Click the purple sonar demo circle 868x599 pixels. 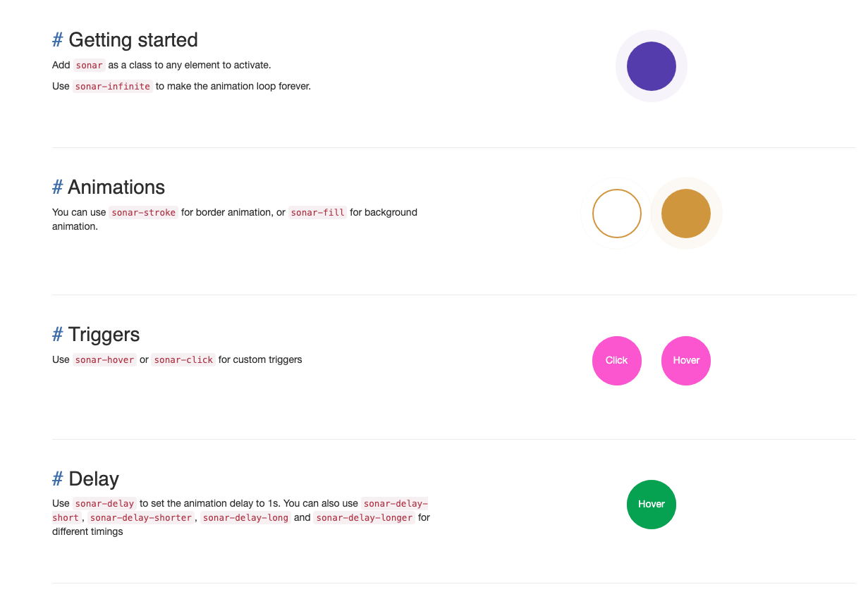(x=652, y=66)
